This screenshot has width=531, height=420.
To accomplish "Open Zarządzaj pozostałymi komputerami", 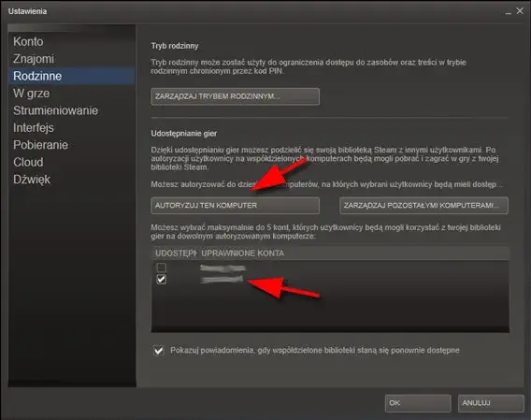I will click(x=423, y=206).
